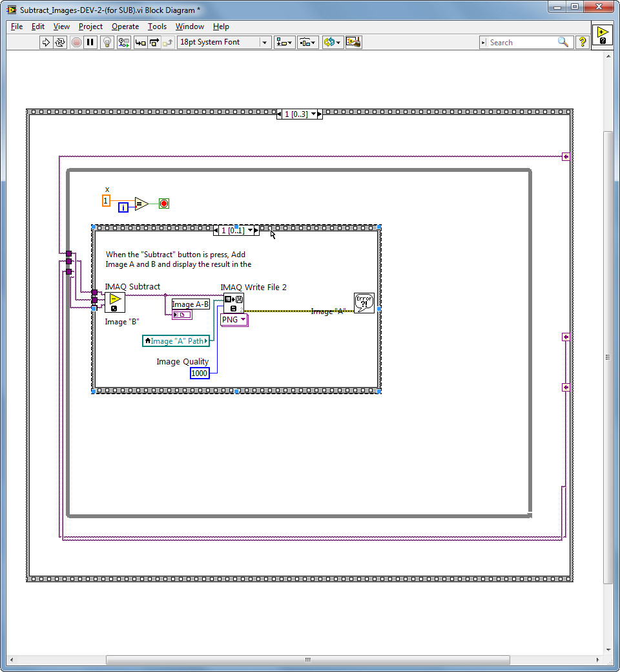Expand the outer case selector 1 [0..3]
620x672 pixels.
coord(314,114)
